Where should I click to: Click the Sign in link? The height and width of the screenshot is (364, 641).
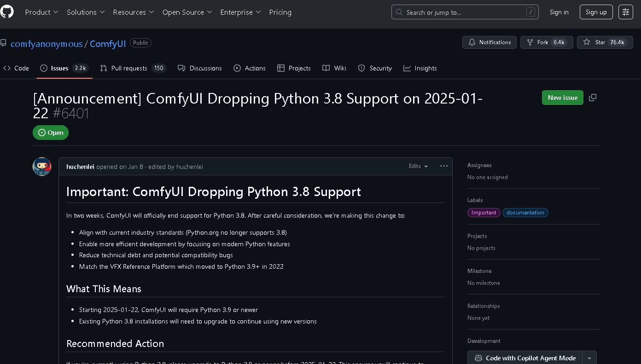click(x=559, y=12)
